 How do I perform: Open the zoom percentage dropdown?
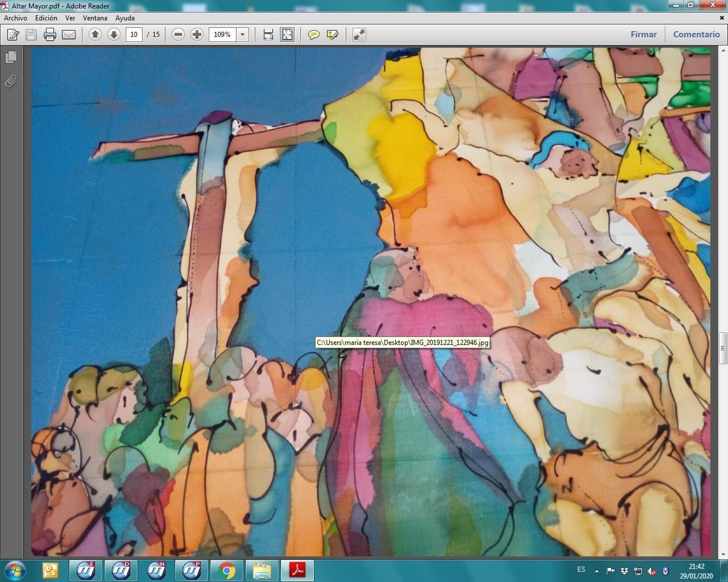click(x=243, y=35)
